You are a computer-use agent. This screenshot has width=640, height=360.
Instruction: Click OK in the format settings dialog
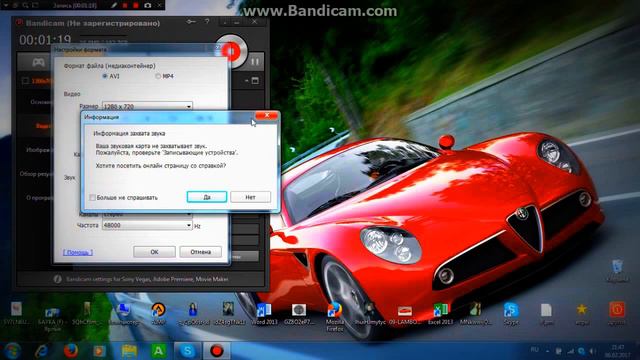click(154, 252)
